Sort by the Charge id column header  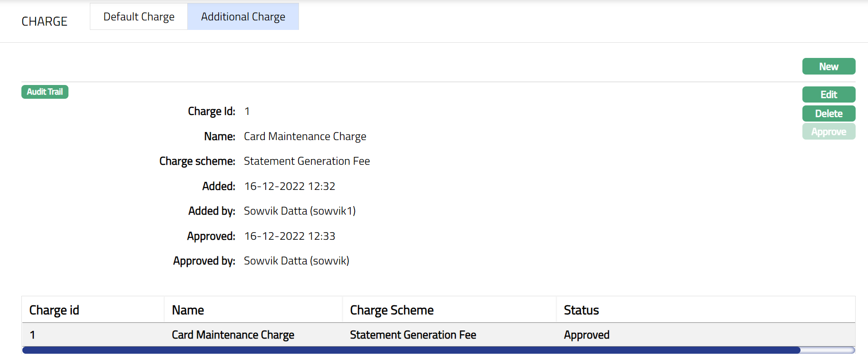pos(54,310)
